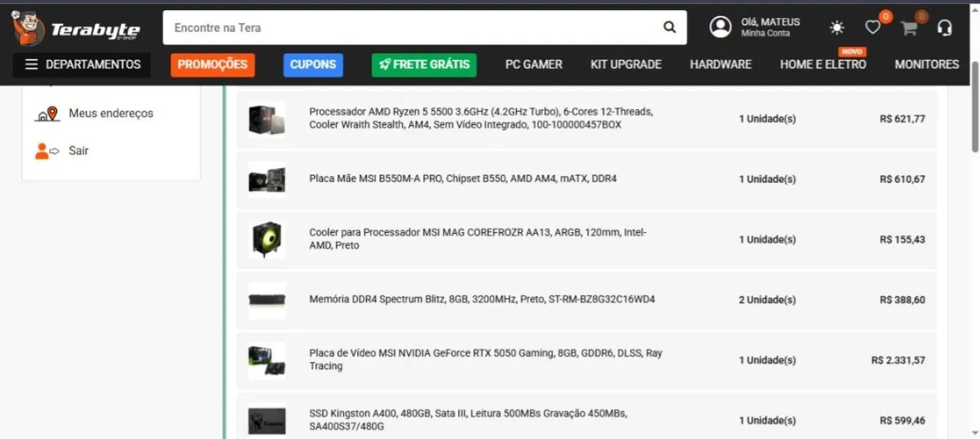
Task: Click the search magnifier icon
Action: (x=670, y=28)
